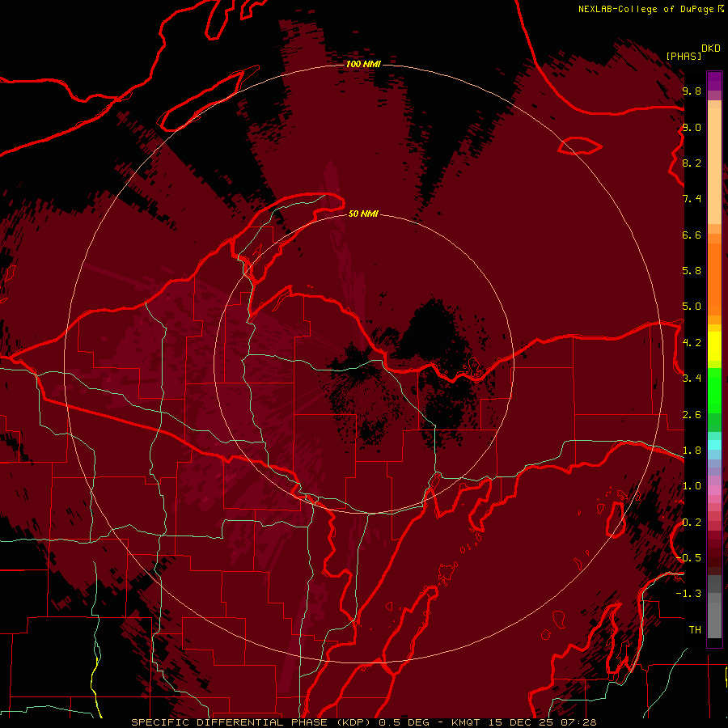Click the pink segment of the color bar
This screenshot has width=728, height=728.
pyautogui.click(x=714, y=490)
